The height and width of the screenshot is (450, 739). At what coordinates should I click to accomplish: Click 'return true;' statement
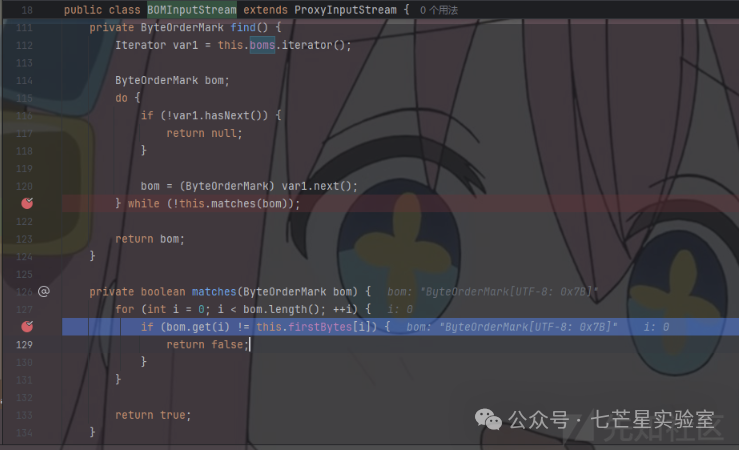point(153,415)
